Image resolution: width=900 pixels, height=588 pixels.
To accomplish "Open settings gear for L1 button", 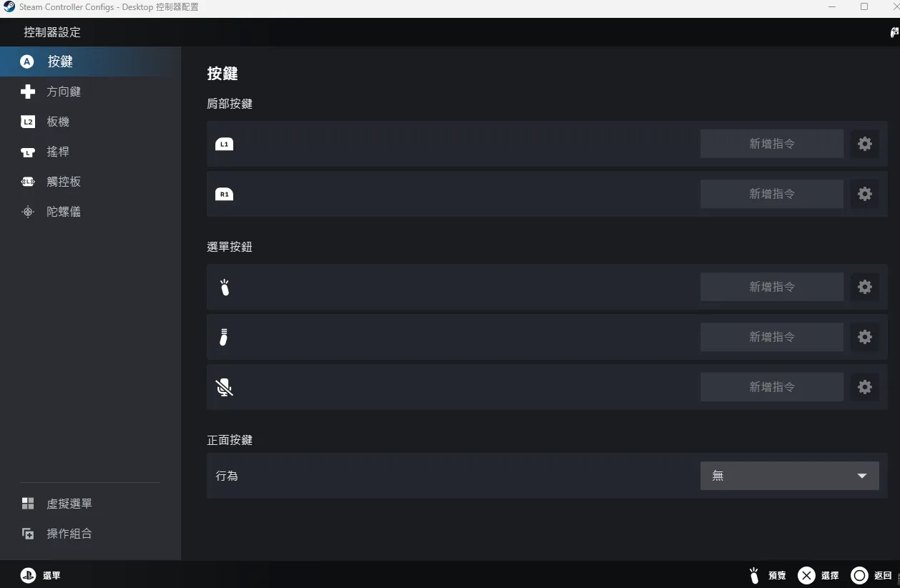I will tap(864, 144).
